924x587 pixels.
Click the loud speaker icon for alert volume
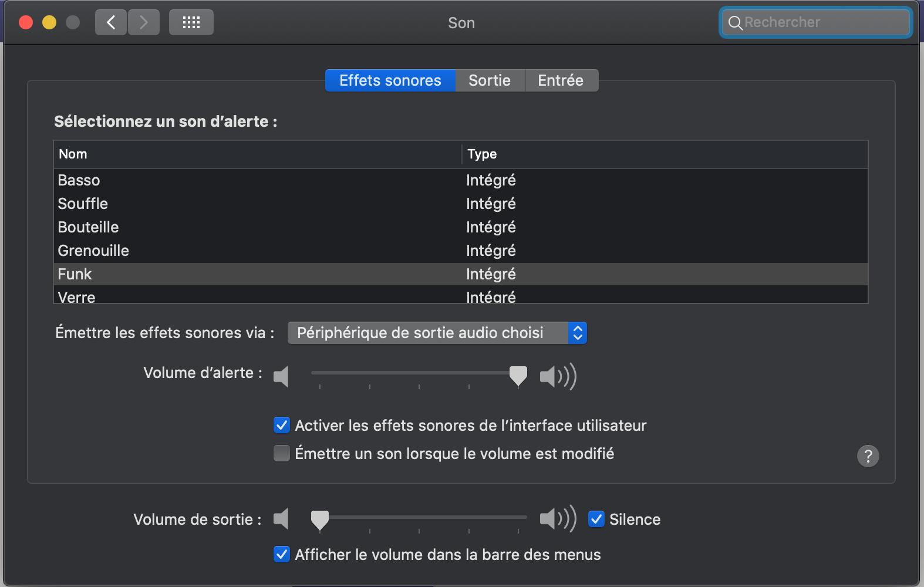tap(558, 376)
